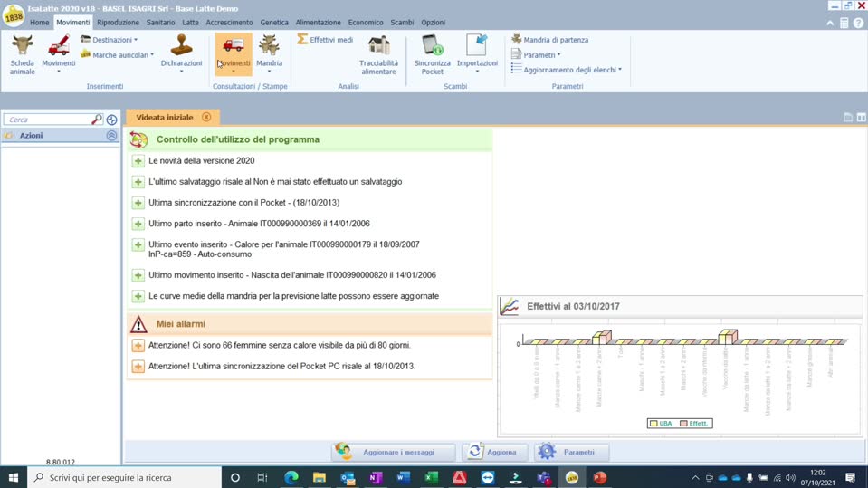The height and width of the screenshot is (488, 868).
Task: Expand Ultimo parto inserito row
Action: [x=138, y=225]
